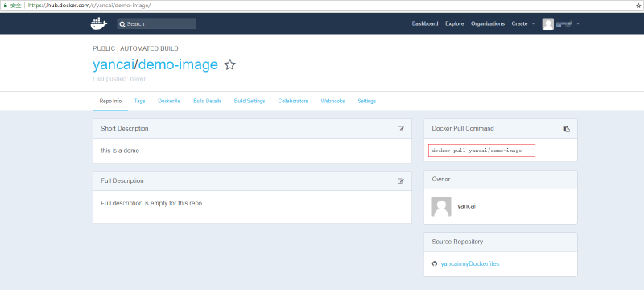Click the demo-image repository name link
Image resolution: width=644 pixels, height=290 pixels.
click(x=178, y=65)
